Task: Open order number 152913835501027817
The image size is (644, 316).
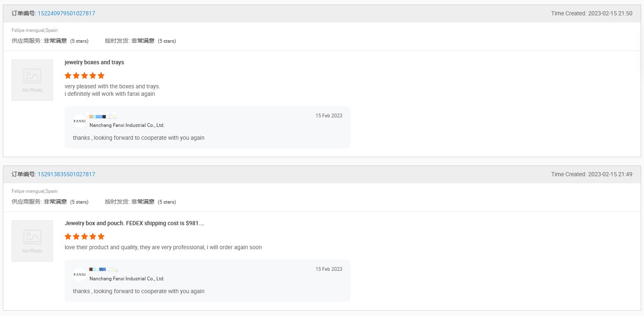Action: point(66,174)
